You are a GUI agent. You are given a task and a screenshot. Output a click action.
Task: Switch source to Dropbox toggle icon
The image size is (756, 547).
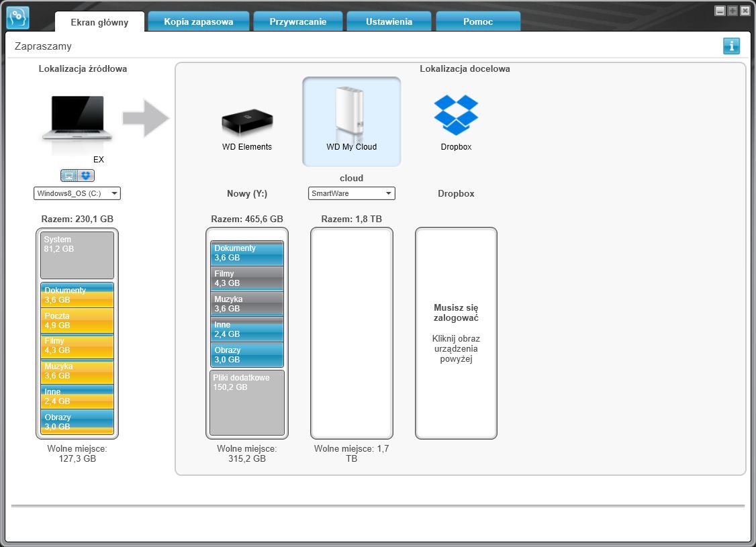[x=86, y=176]
